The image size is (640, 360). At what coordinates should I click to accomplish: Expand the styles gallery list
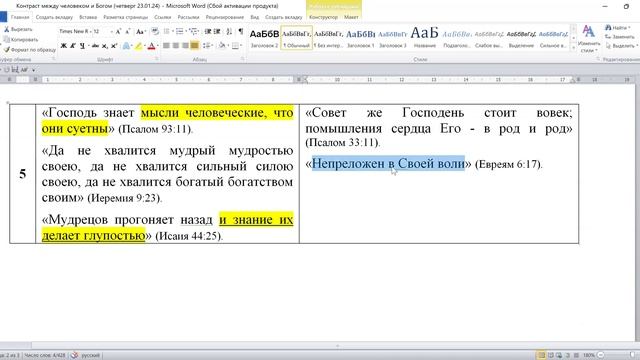coord(573,47)
